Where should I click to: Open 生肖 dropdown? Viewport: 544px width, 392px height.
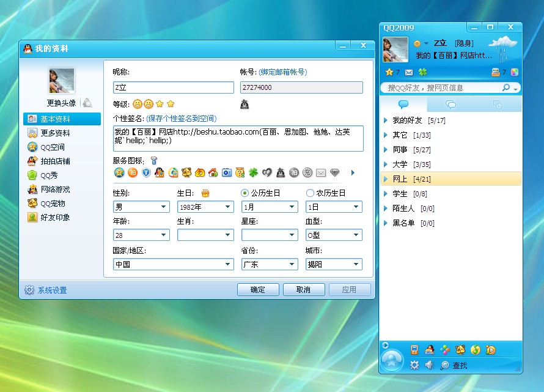205,235
